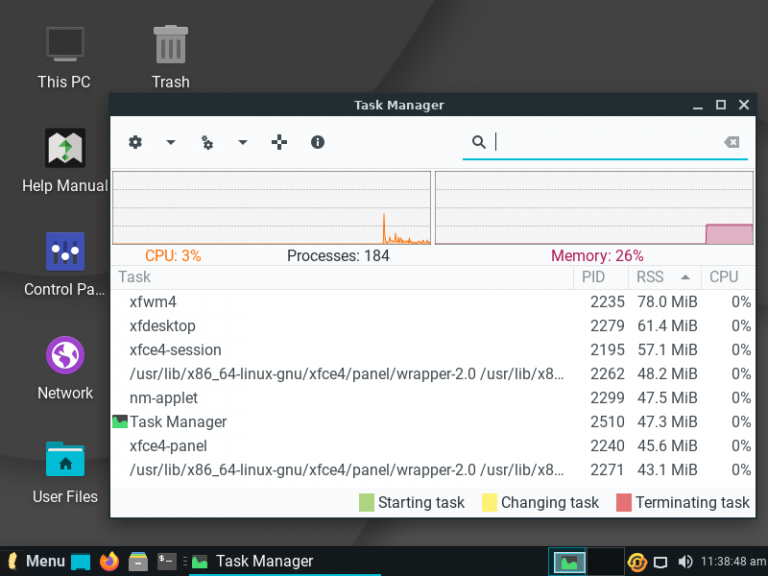768x576 pixels.
Task: Click the red Terminating task swatch
Action: [x=624, y=503]
